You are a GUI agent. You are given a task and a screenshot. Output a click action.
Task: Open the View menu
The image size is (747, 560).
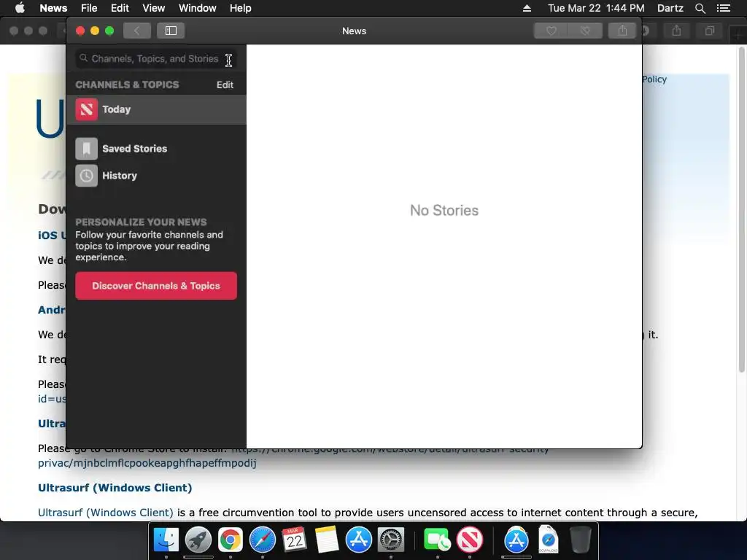point(153,8)
